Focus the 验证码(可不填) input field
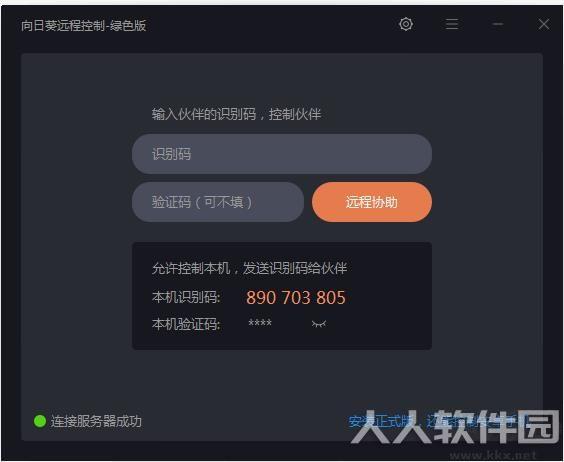The image size is (564, 462). [218, 202]
